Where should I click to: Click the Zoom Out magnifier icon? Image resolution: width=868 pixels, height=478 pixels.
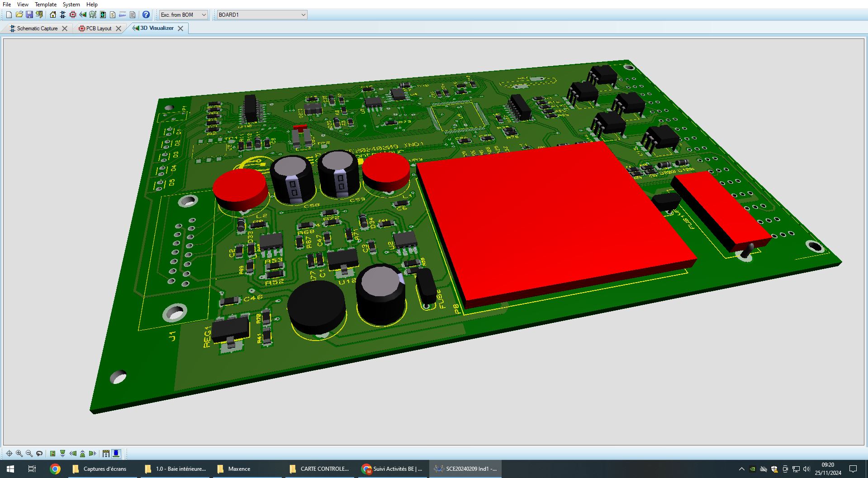pos(29,453)
